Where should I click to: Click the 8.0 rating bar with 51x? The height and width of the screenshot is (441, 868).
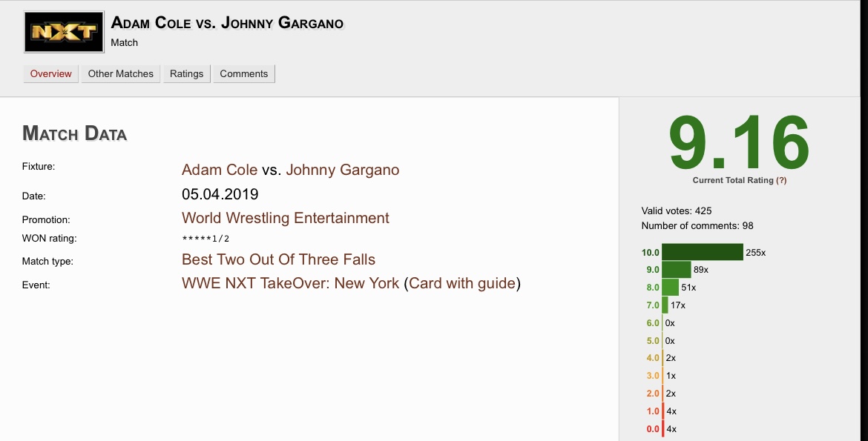pyautogui.click(x=671, y=287)
